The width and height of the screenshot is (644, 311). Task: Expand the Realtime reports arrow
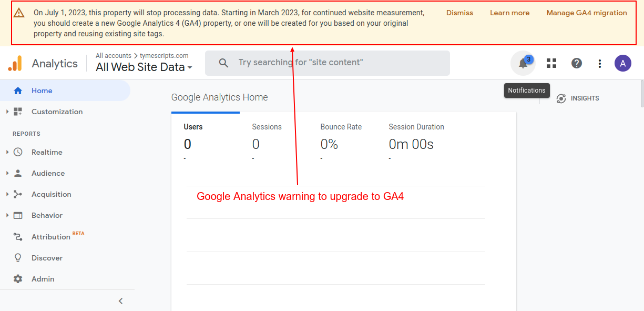point(7,152)
